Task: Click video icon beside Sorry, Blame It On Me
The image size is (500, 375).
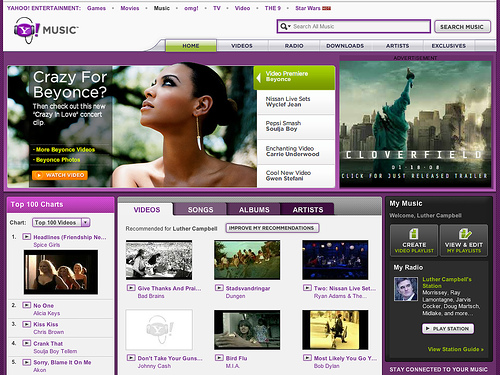Action: pos(26,362)
